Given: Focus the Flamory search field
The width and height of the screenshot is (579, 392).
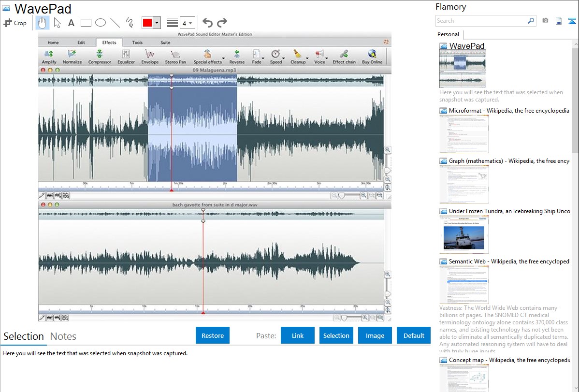Looking at the screenshot, I should 481,21.
